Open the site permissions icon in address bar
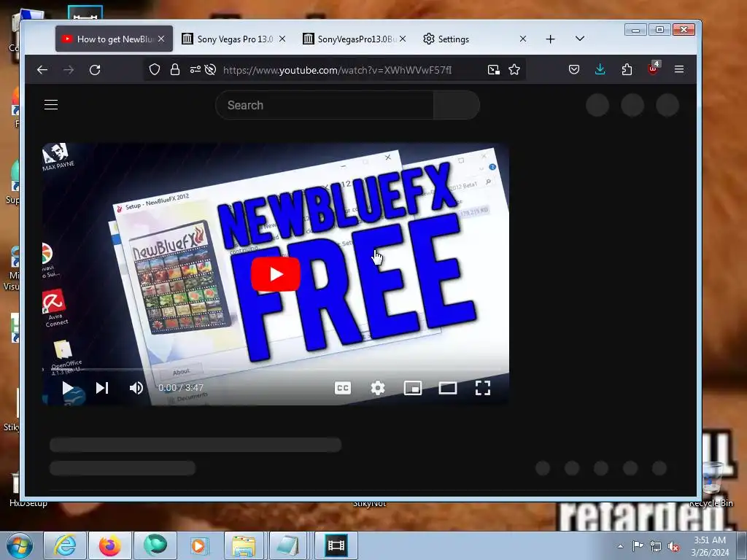 click(x=195, y=69)
